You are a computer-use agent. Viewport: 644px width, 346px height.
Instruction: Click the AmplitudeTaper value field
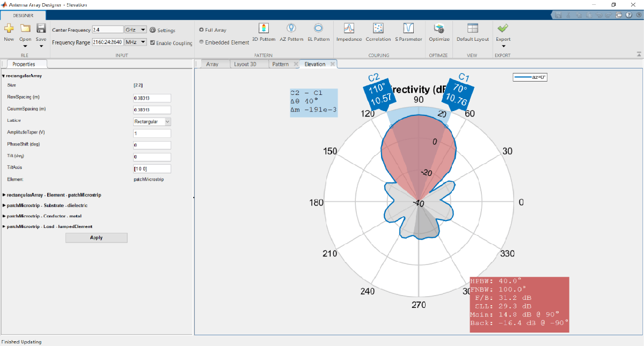pyautogui.click(x=152, y=133)
